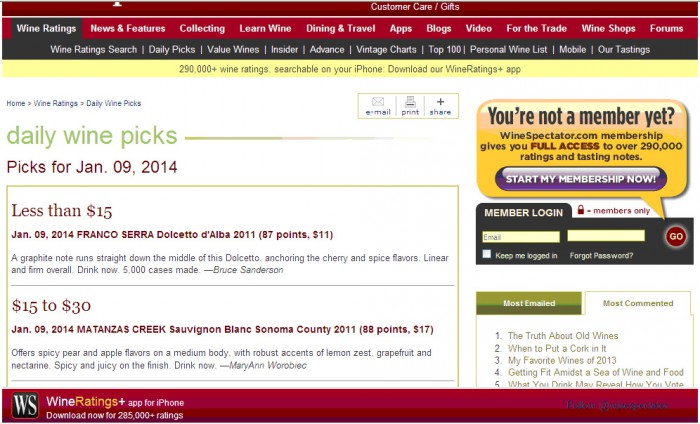Open the Collecting menu item
This screenshot has height=424, width=700.
coord(202,28)
